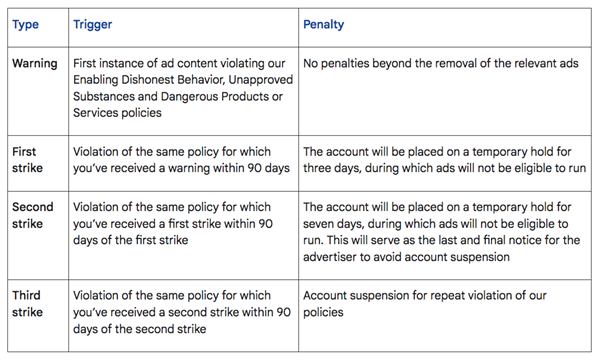Click the three days temporary hold penalty

(445, 160)
